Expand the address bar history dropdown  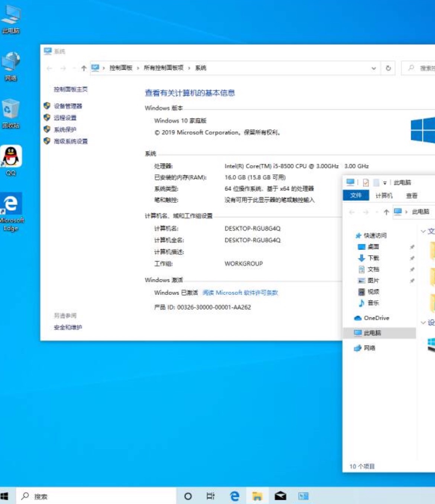(374, 68)
